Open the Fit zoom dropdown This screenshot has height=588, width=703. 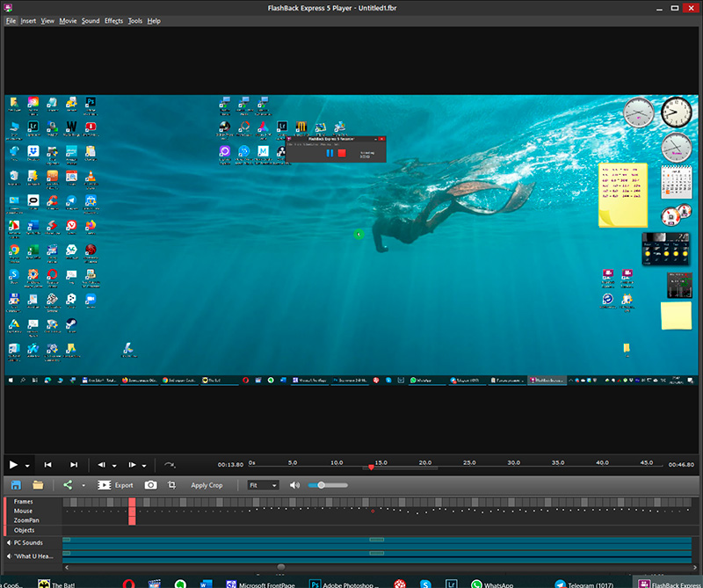[263, 485]
